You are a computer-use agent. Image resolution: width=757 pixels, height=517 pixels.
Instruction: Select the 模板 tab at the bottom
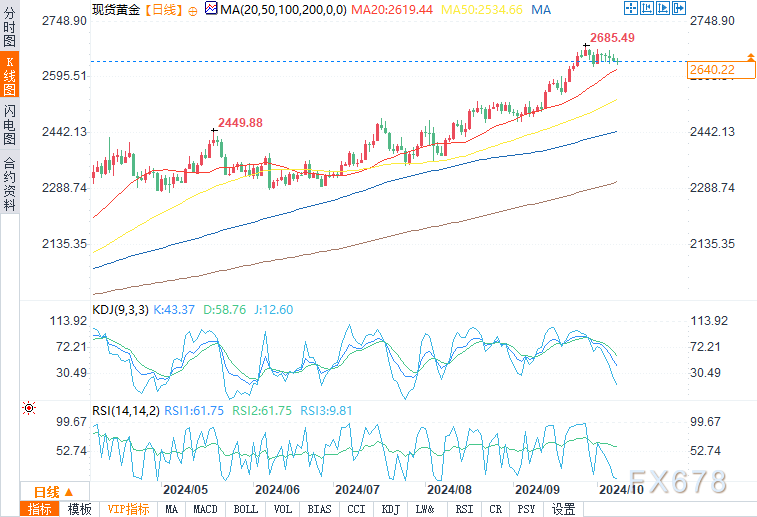click(x=80, y=509)
